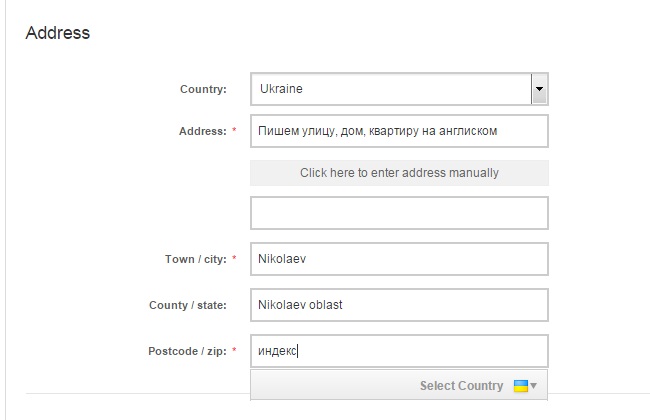Open the Country dropdown arrow button
The image size is (650, 420).
(x=540, y=89)
